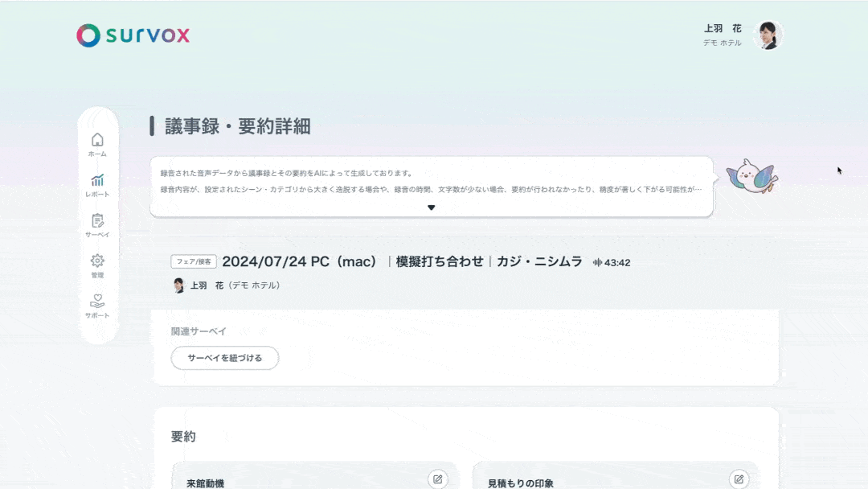Image resolution: width=868 pixels, height=489 pixels.
Task: Click the 議事録・要約詳細 page heading
Action: click(x=238, y=126)
